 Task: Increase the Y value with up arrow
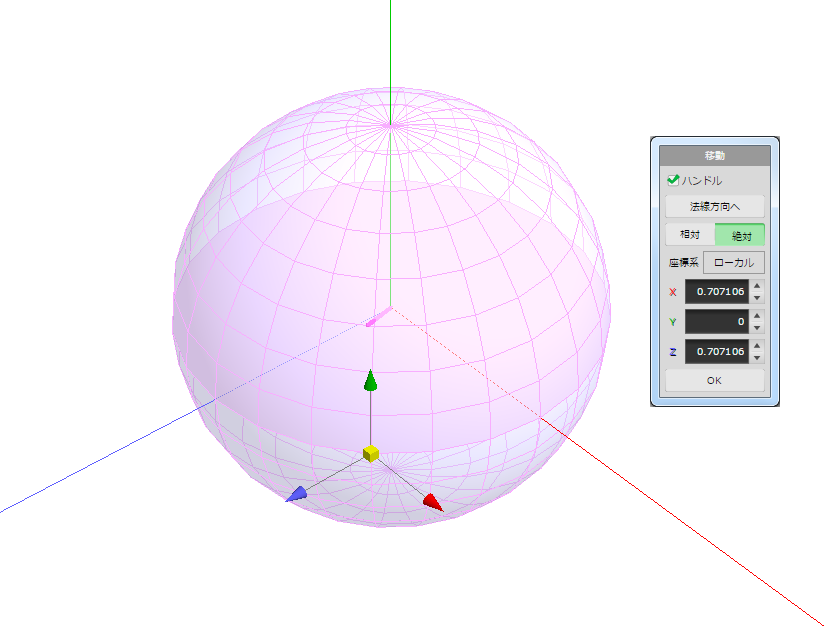757,316
